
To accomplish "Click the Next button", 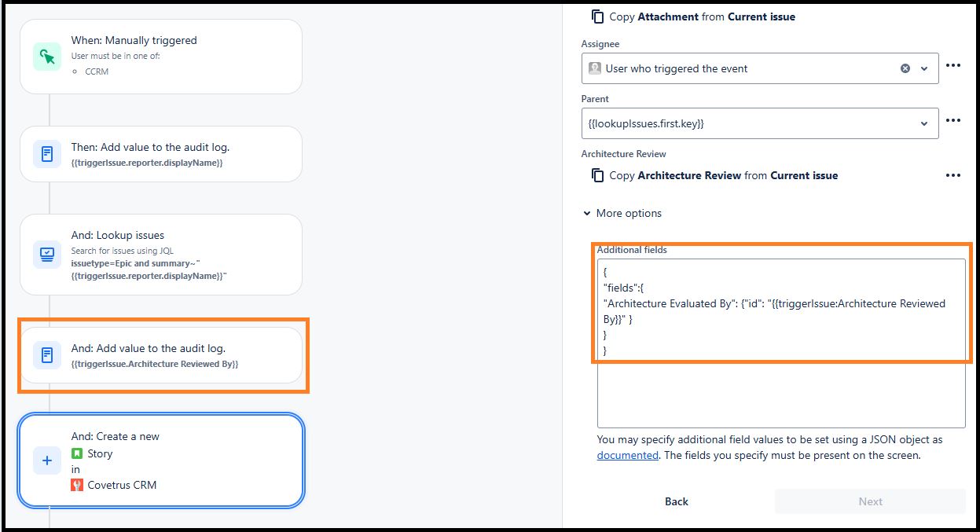I will point(870,501).
